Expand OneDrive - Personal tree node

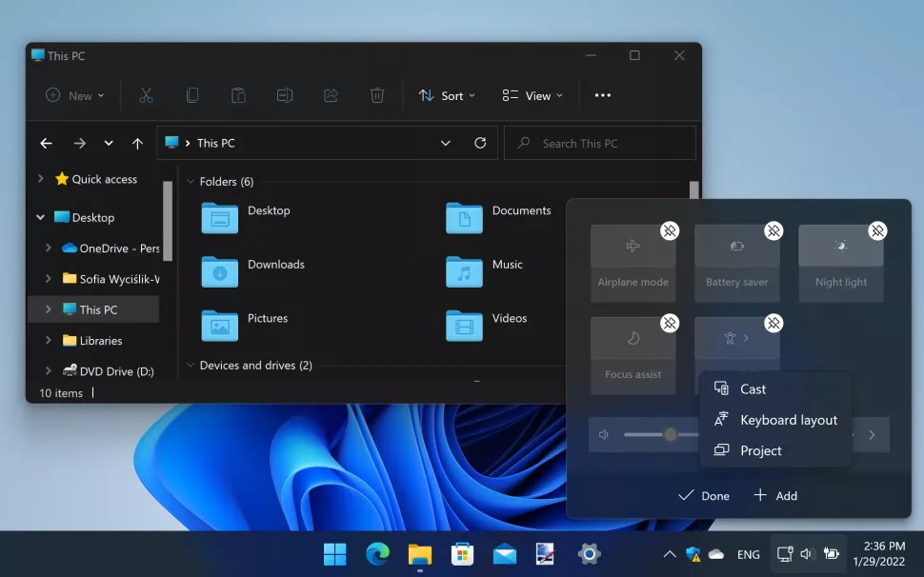tap(49, 248)
